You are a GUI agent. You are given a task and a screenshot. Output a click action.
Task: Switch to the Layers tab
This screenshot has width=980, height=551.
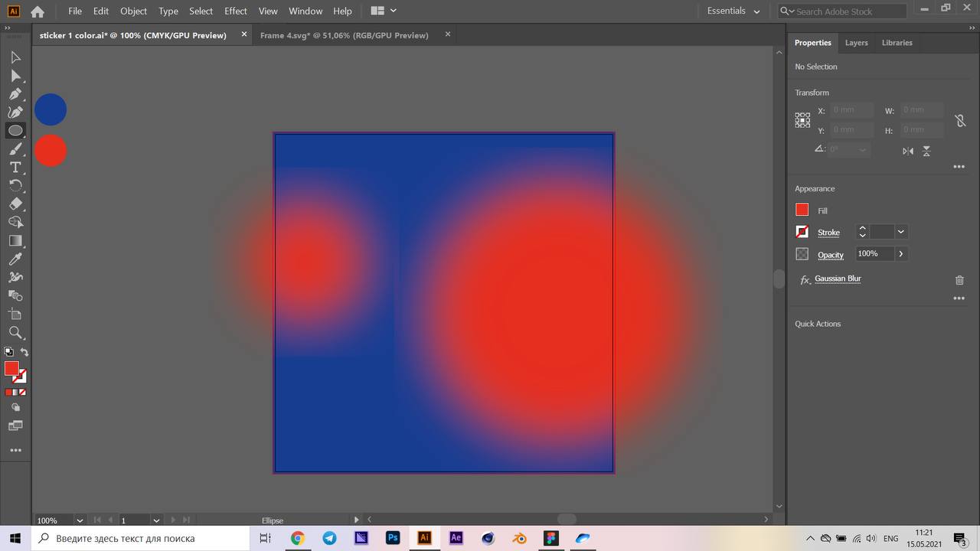[x=856, y=43]
